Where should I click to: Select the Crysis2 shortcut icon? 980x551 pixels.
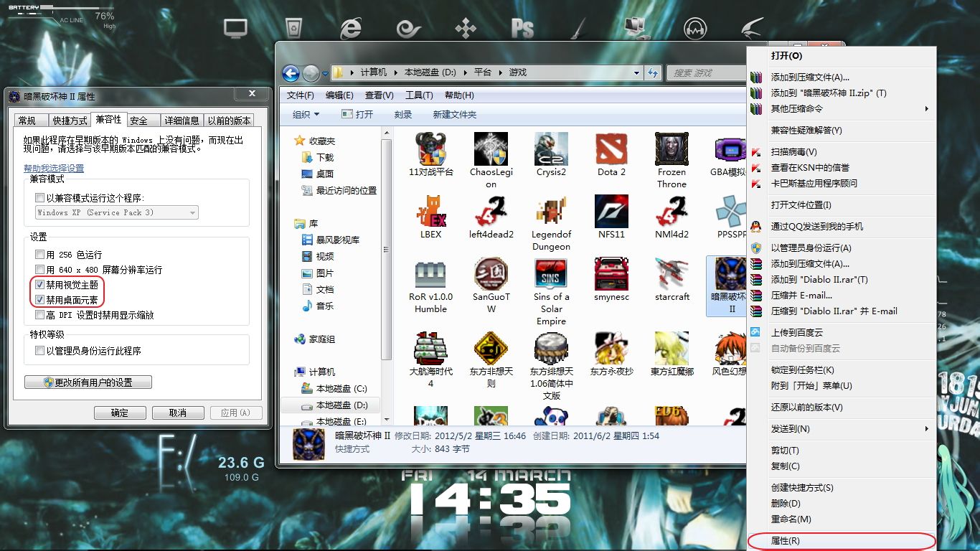551,149
